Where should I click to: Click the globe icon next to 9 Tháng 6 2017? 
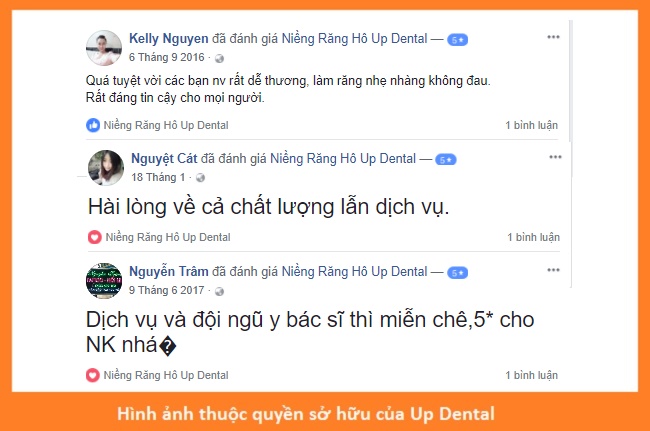pyautogui.click(x=219, y=291)
